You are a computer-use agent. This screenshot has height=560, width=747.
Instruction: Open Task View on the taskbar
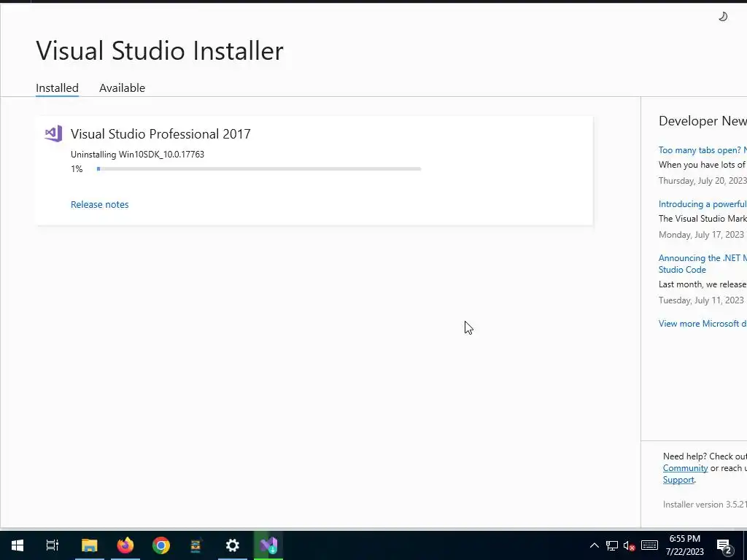[x=53, y=545]
